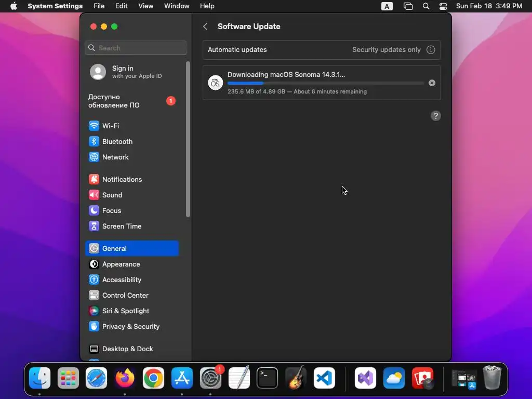The height and width of the screenshot is (399, 532).
Task: Click the Stage Manager menu bar icon
Action: 408,6
